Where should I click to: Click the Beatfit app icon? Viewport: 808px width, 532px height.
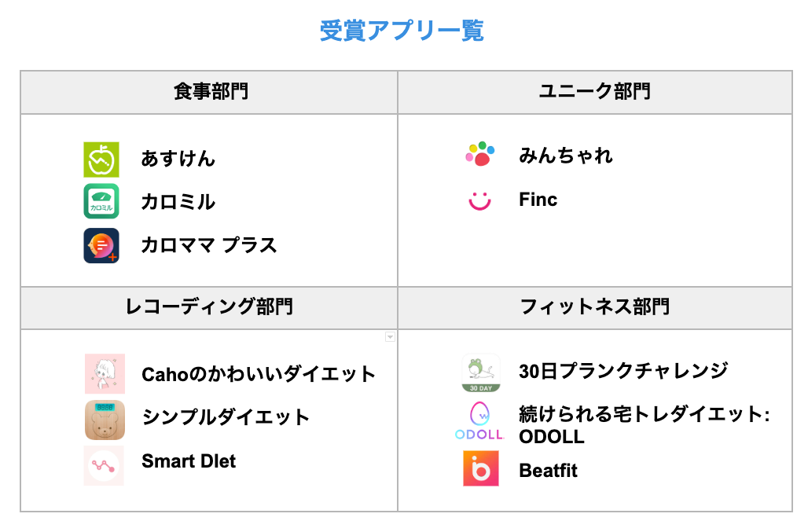480,468
